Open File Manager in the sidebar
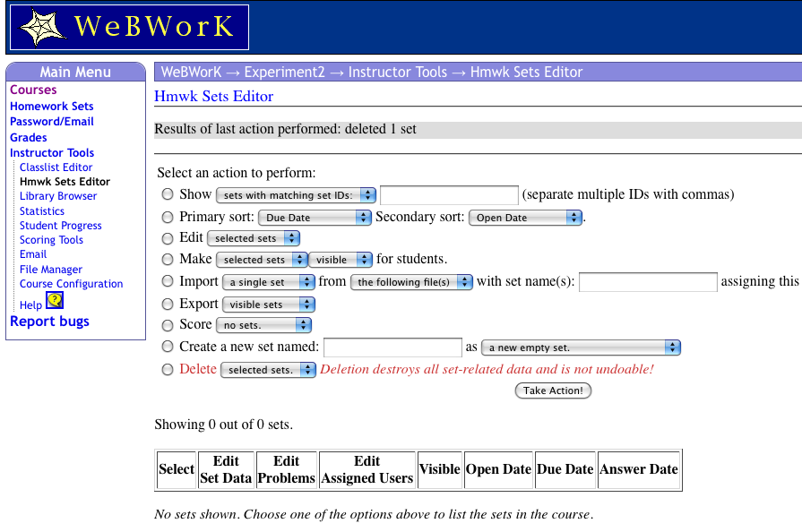The width and height of the screenshot is (802, 532). (x=51, y=270)
